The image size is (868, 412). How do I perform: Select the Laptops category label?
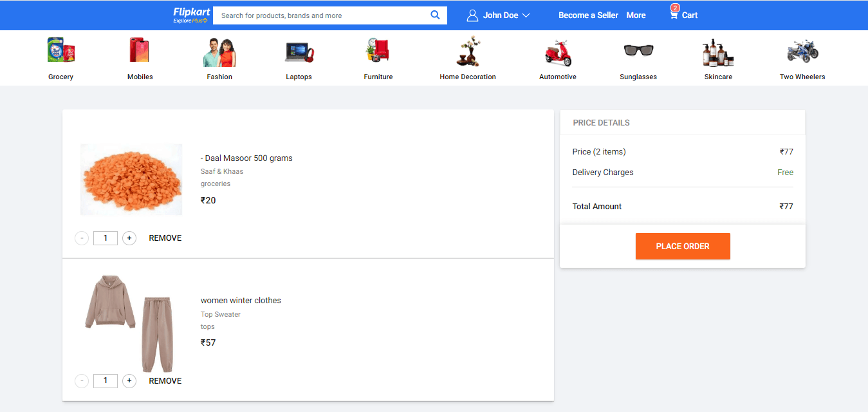pyautogui.click(x=299, y=77)
